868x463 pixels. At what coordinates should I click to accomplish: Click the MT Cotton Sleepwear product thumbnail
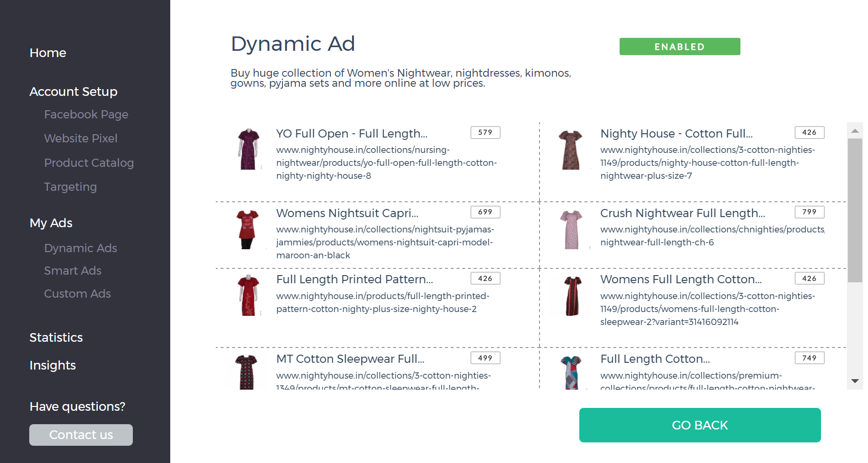point(246,372)
